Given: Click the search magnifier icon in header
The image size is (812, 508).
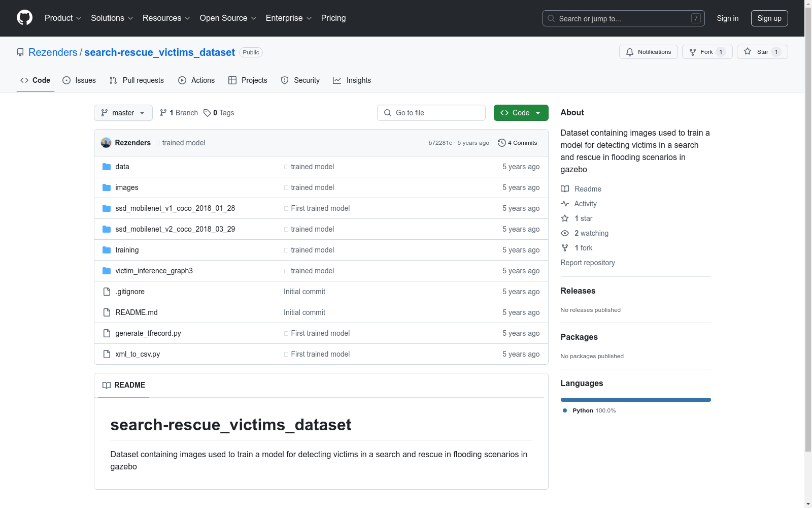Looking at the screenshot, I should point(551,18).
